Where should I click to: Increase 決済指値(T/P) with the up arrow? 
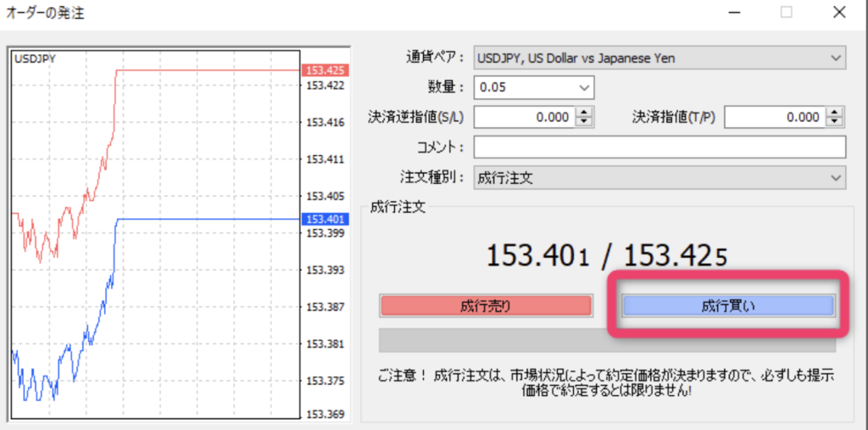pyautogui.click(x=836, y=113)
